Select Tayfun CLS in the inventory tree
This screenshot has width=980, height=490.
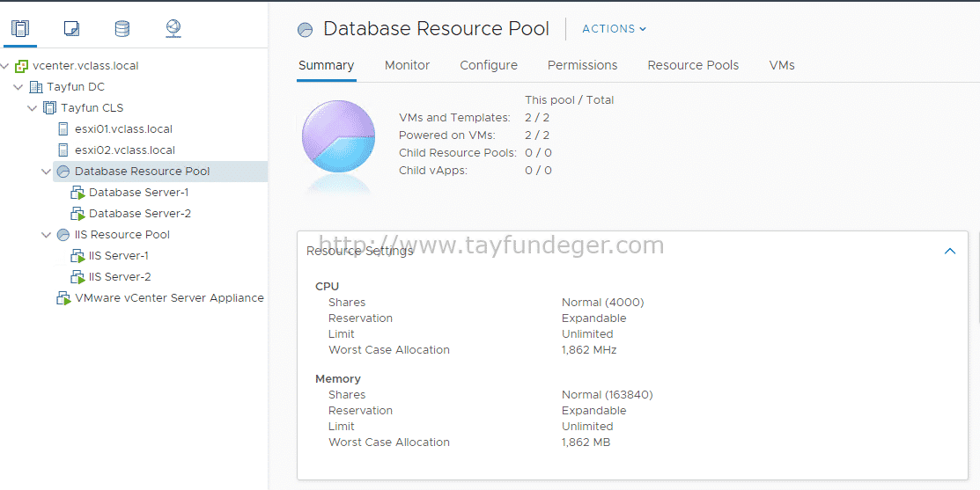pos(92,108)
